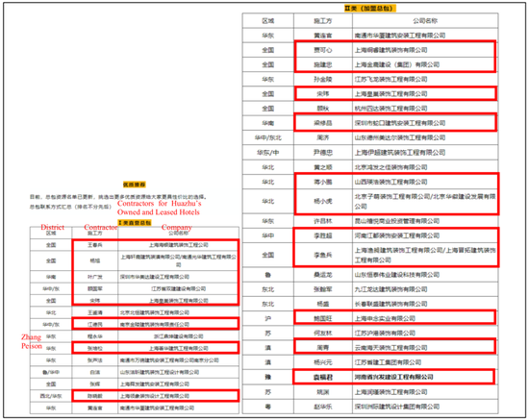Click company '上海润隆装饰工程有限公司'

point(391,392)
